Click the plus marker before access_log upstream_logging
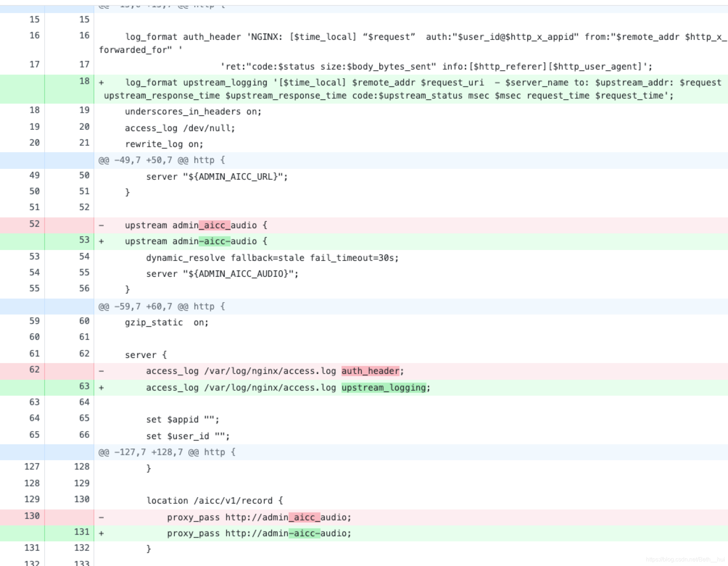Viewport: 728px width, 566px height. point(102,388)
